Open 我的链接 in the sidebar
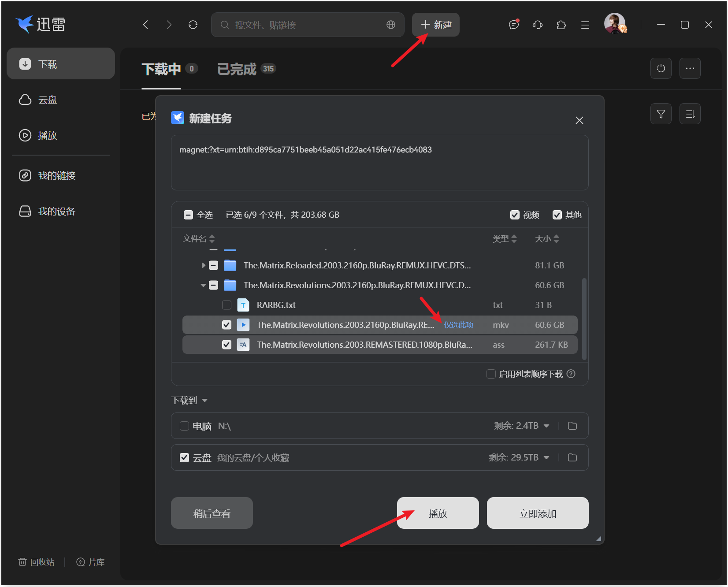 click(x=61, y=175)
